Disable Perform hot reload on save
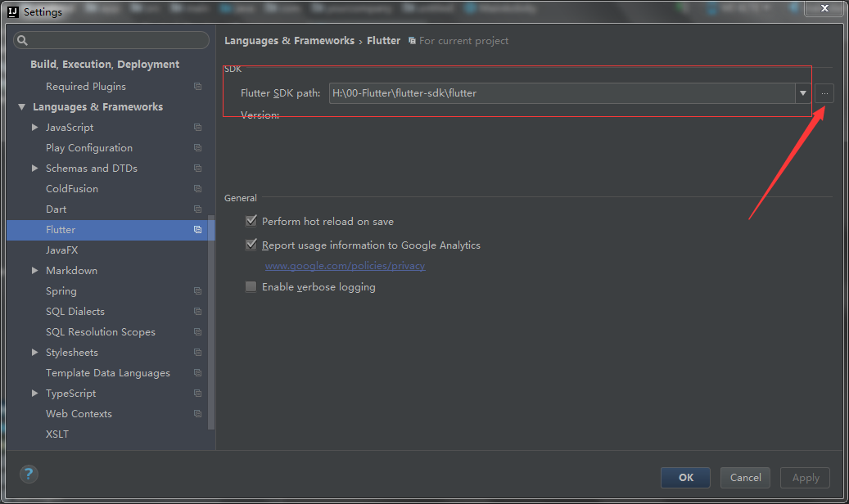The width and height of the screenshot is (849, 504). coord(251,222)
